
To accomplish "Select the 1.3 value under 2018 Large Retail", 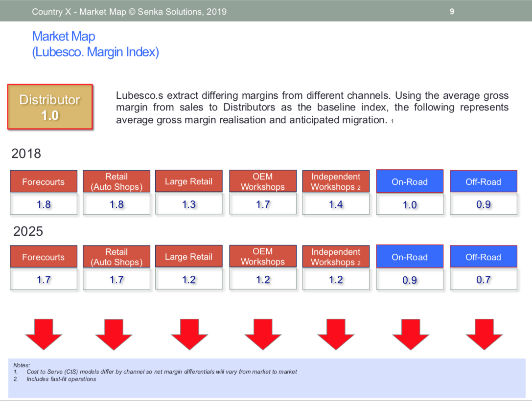I will click(x=189, y=204).
